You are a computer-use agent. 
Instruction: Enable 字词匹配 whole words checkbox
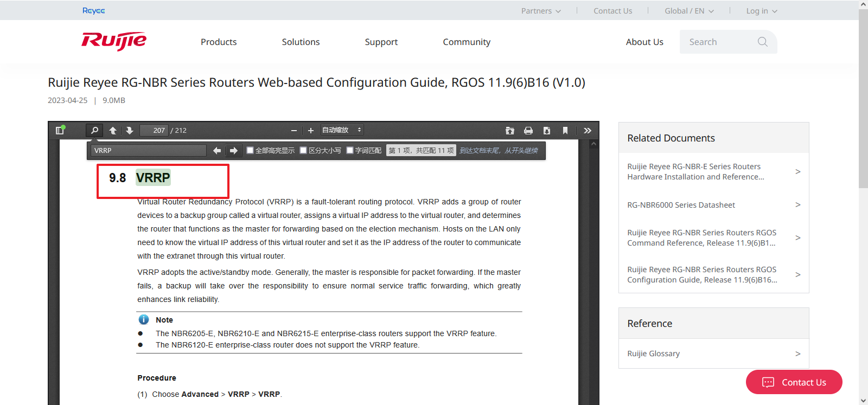(x=350, y=150)
